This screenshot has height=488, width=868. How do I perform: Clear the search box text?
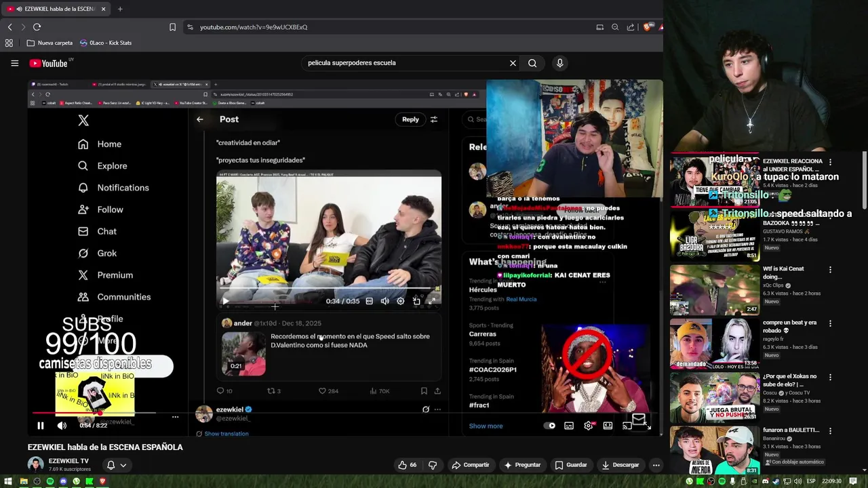point(513,63)
